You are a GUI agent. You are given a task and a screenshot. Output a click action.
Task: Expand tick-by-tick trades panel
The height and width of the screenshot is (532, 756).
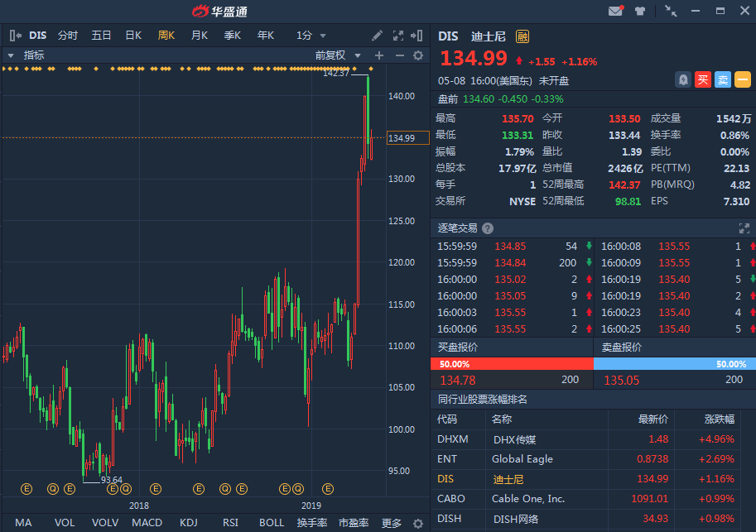tap(744, 228)
